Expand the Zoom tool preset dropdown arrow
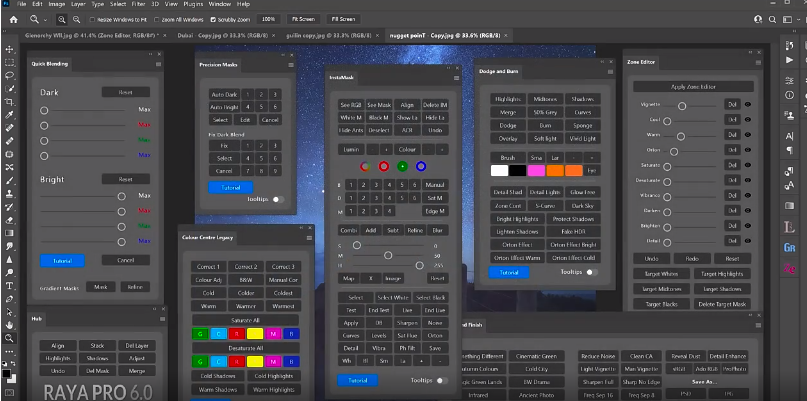The image size is (807, 401). [x=46, y=19]
